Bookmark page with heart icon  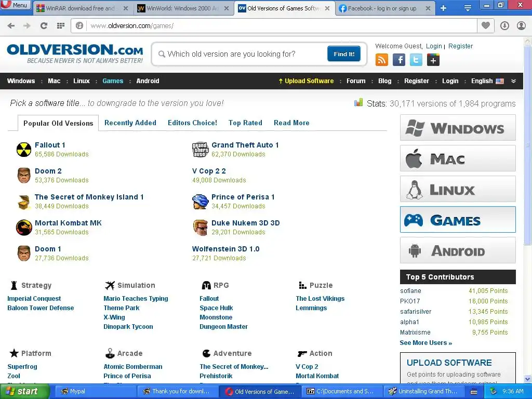click(486, 25)
